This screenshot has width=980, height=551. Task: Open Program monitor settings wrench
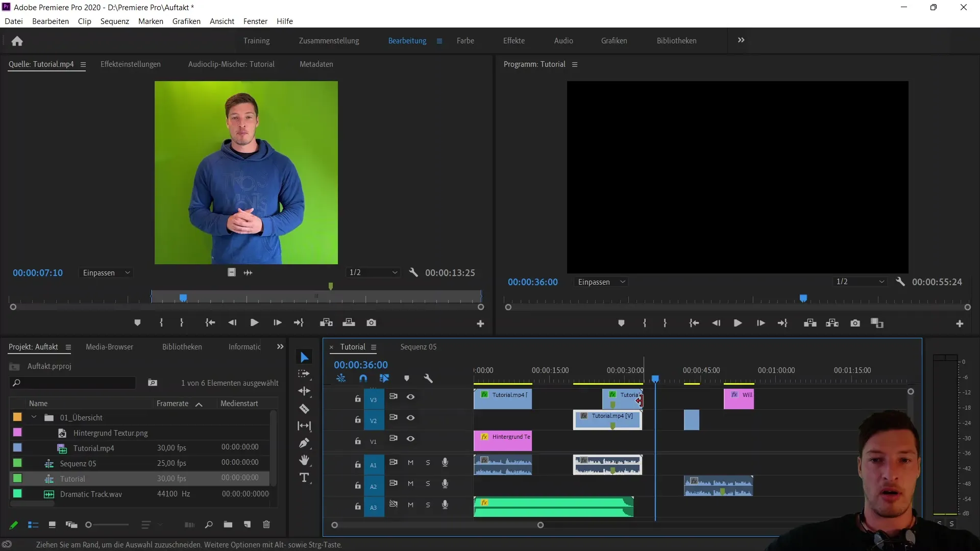tap(900, 282)
